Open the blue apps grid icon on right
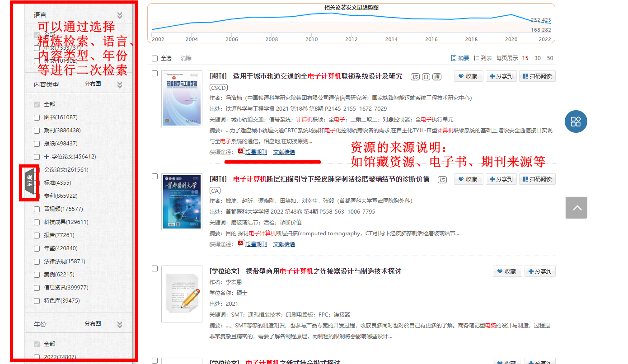Screen dimensions: 628x364 (x=576, y=121)
